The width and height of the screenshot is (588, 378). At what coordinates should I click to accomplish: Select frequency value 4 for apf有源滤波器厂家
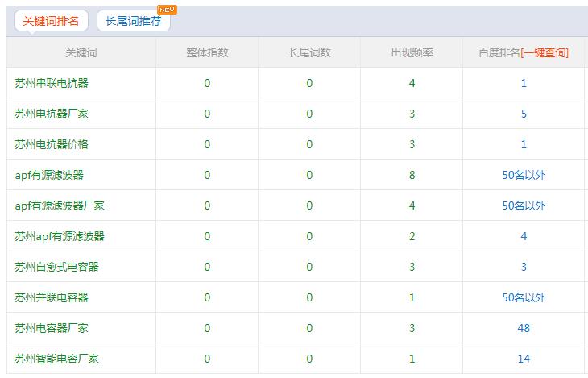pyautogui.click(x=412, y=206)
